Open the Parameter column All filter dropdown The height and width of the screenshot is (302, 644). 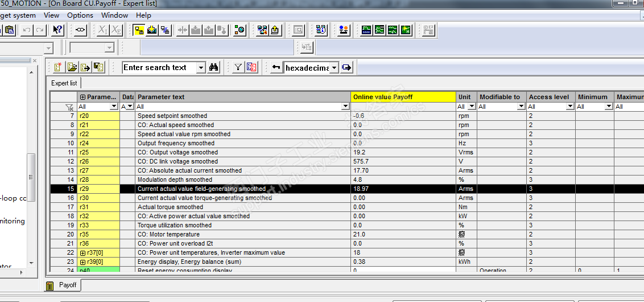point(114,107)
